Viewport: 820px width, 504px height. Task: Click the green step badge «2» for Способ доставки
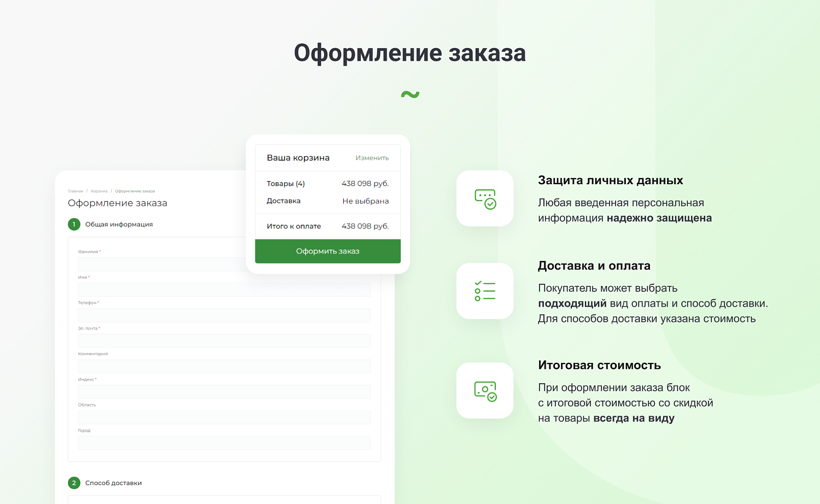click(x=74, y=483)
